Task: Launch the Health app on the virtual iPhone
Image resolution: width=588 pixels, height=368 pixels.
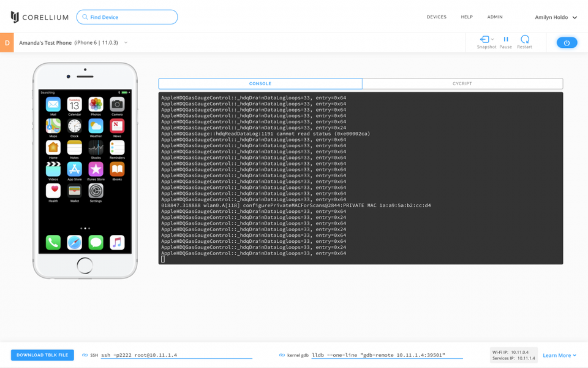Action: (54, 191)
